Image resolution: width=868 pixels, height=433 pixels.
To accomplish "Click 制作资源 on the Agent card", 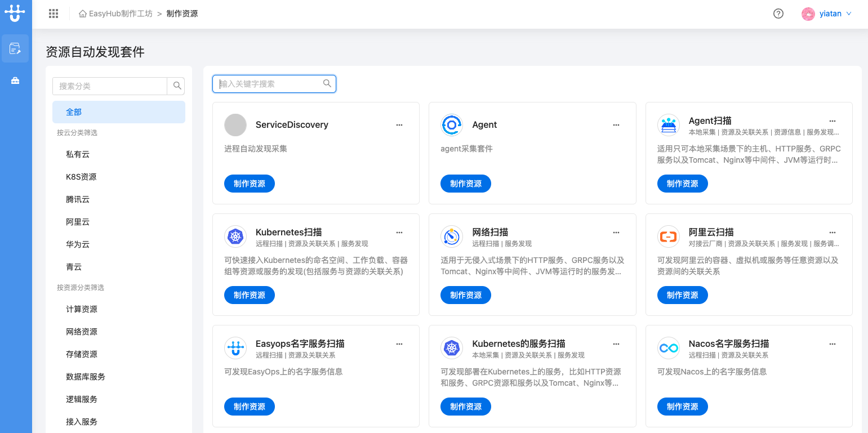I will click(466, 184).
